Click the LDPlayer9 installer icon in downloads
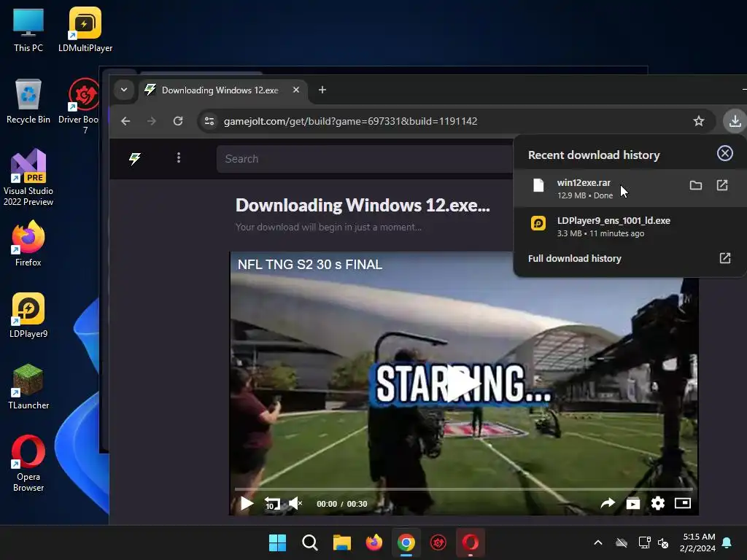Screen dimensions: 747x560 [538, 223]
